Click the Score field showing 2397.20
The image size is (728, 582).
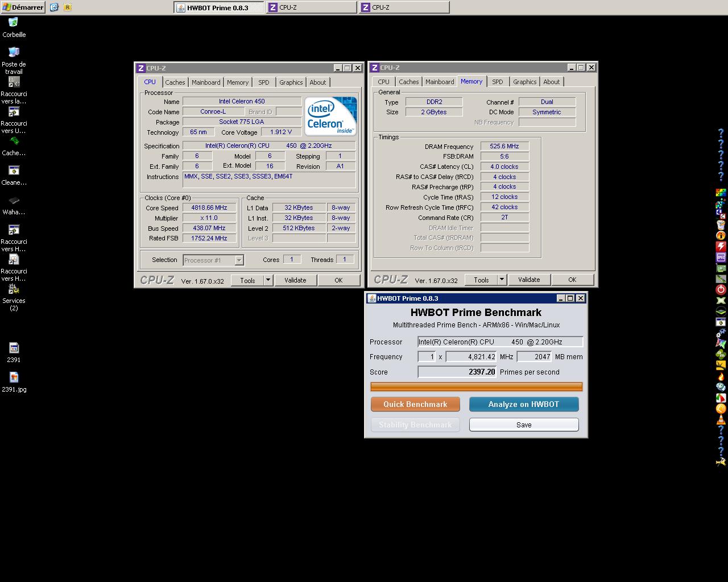(457, 372)
